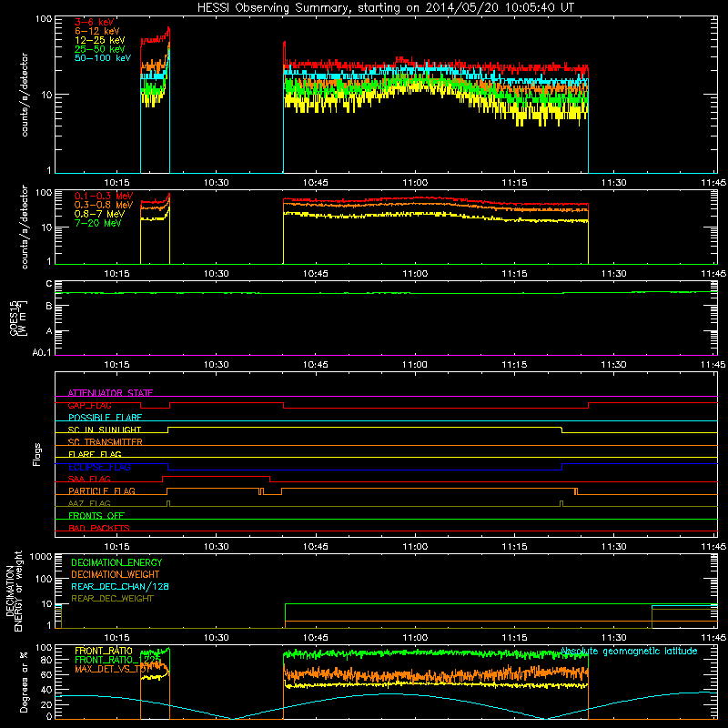Viewport: 728px width, 728px height.
Task: Select the GAP_FLAG label
Action: [x=89, y=405]
